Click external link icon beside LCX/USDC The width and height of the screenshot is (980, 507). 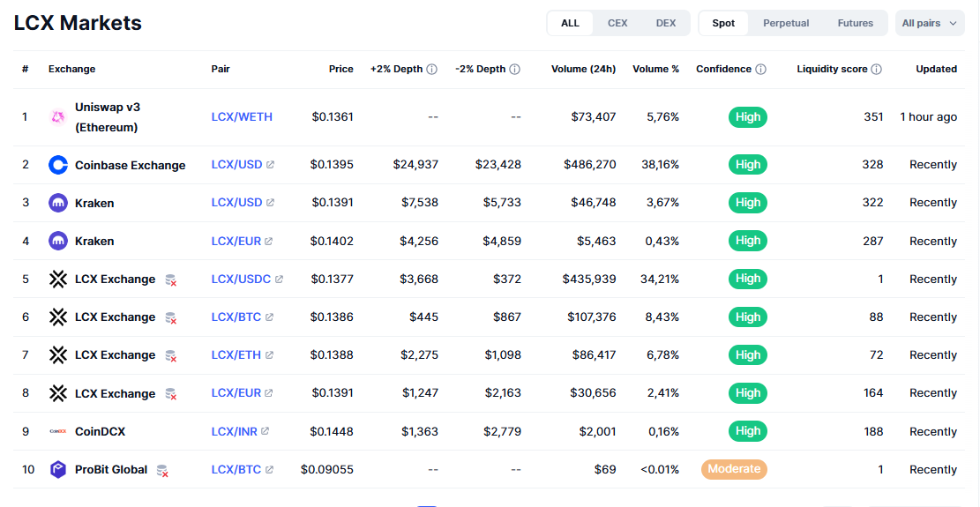coord(279,280)
